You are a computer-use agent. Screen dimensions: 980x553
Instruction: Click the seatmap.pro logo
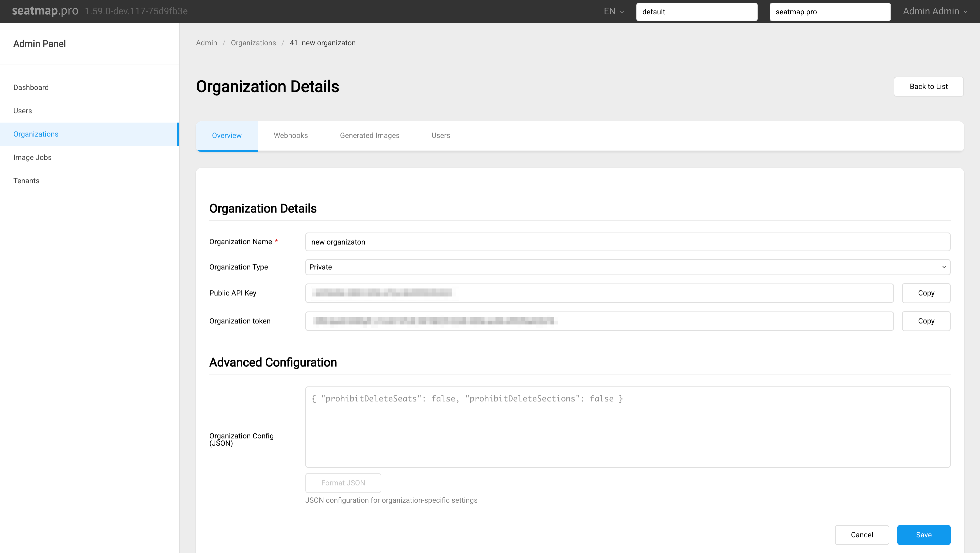click(x=45, y=11)
